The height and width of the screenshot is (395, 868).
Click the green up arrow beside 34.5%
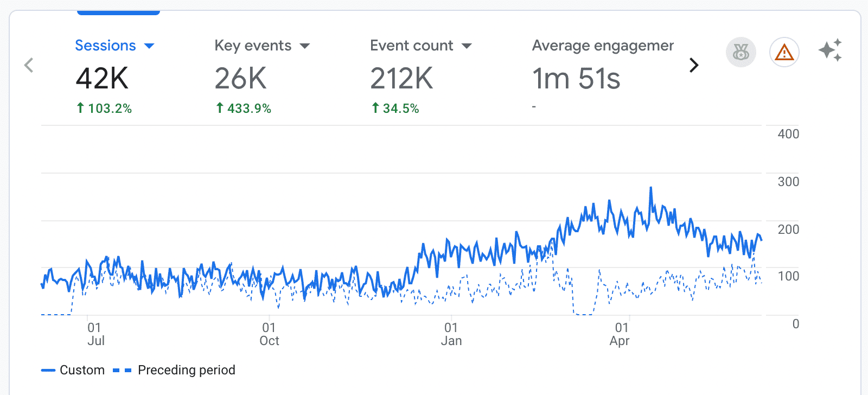[x=375, y=108]
